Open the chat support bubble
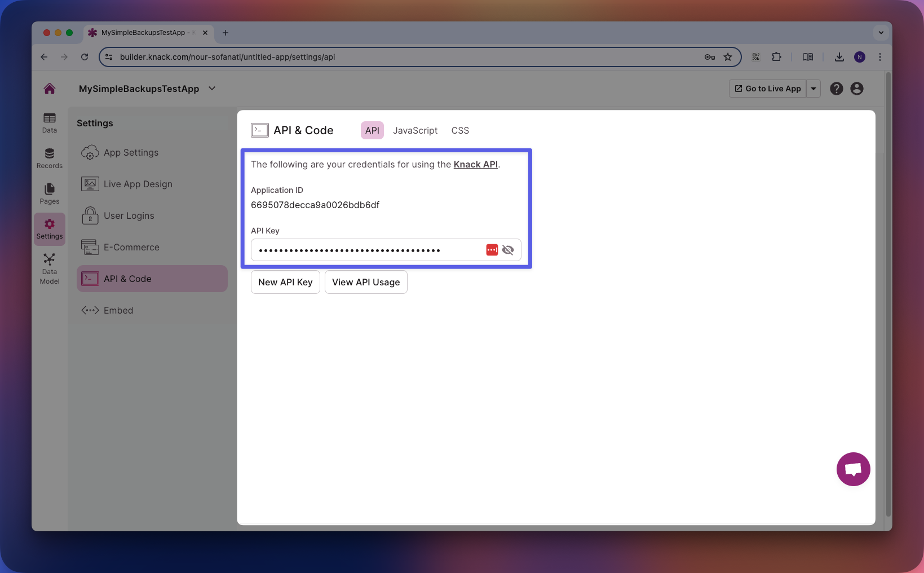924x573 pixels. [853, 469]
